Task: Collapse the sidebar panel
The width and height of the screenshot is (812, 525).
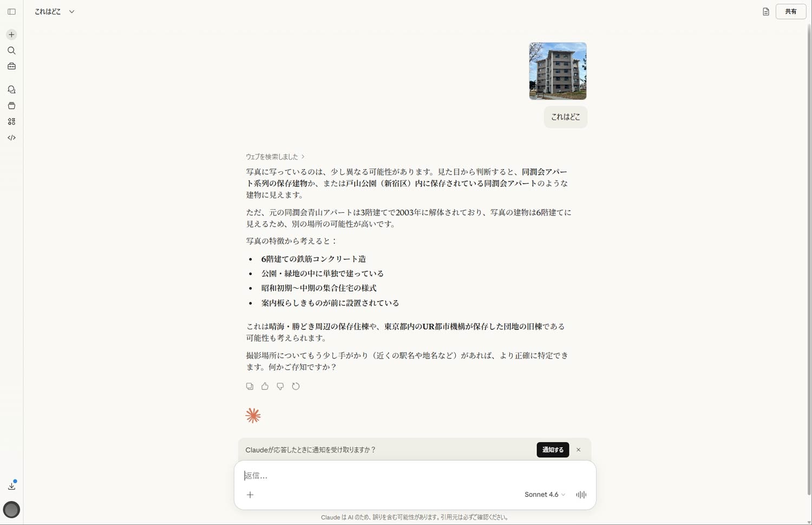Action: click(11, 11)
